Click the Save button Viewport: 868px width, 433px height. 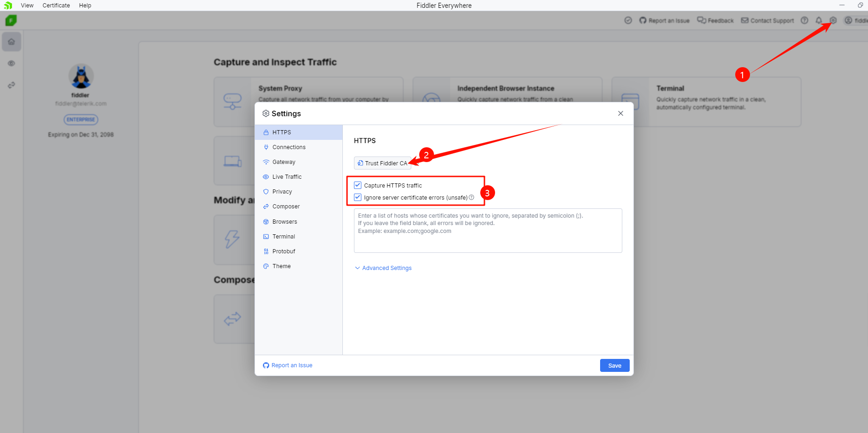[x=614, y=365]
